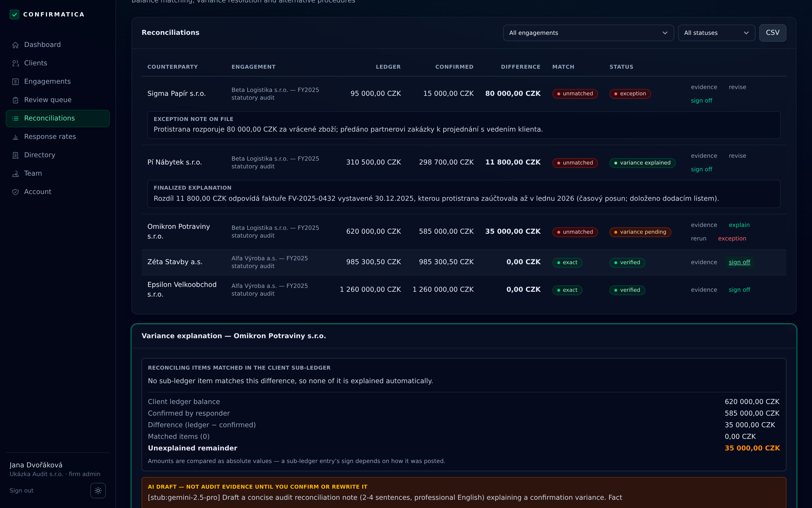Open the Review queue page

tap(58, 100)
